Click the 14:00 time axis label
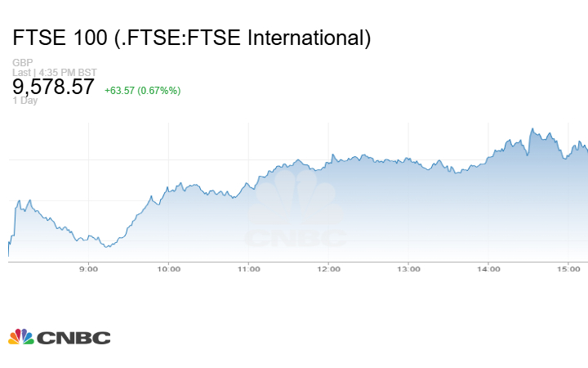The width and height of the screenshot is (588, 368). tap(488, 268)
